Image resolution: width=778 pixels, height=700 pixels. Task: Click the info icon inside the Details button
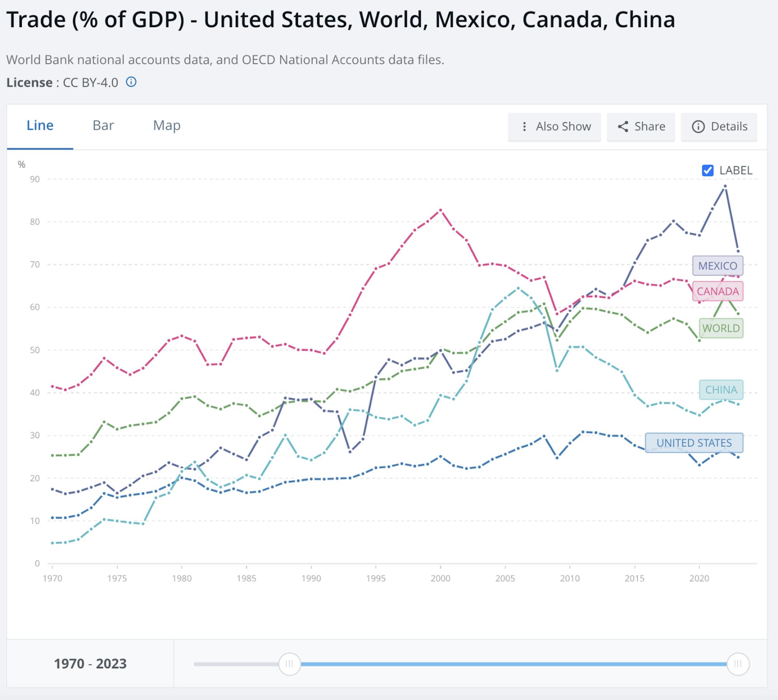pyautogui.click(x=698, y=127)
